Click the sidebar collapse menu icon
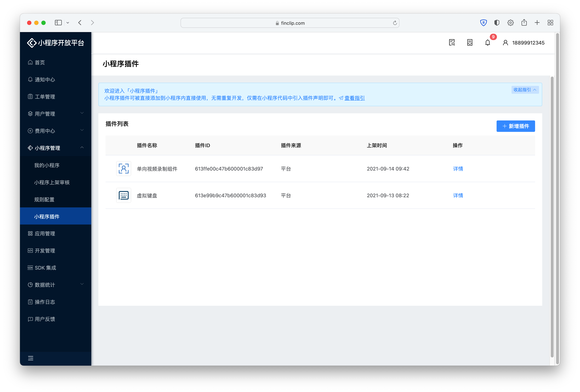Screen dimensions: 580x392 click(31, 358)
